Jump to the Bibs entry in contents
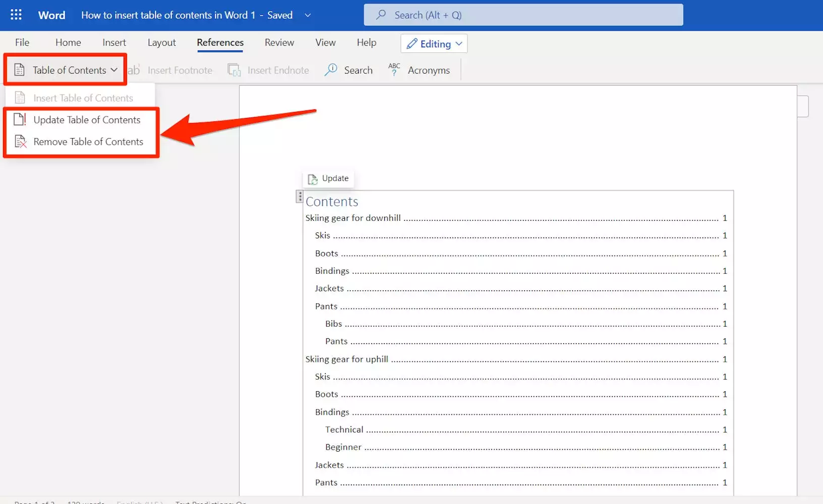The width and height of the screenshot is (823, 504). 334,324
